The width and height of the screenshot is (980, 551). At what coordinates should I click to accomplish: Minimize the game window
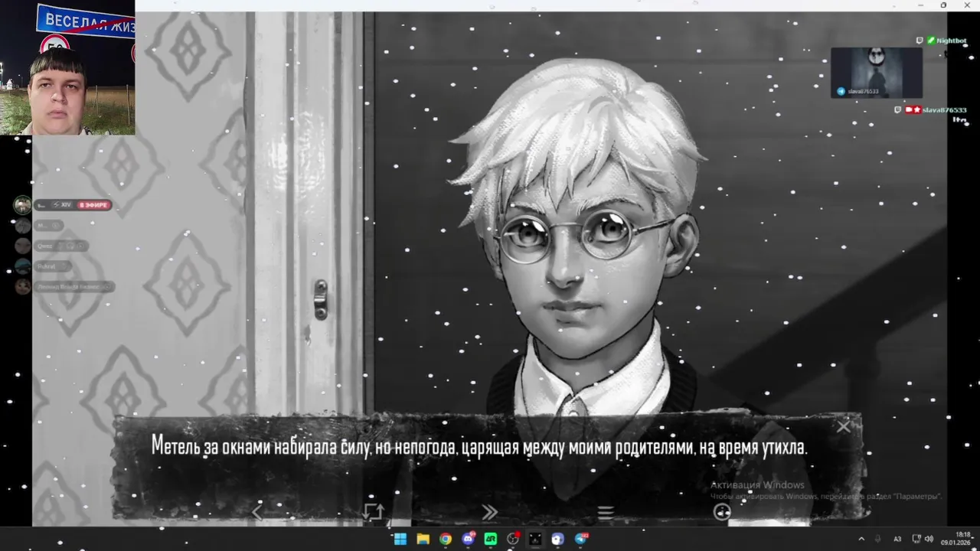coord(921,5)
